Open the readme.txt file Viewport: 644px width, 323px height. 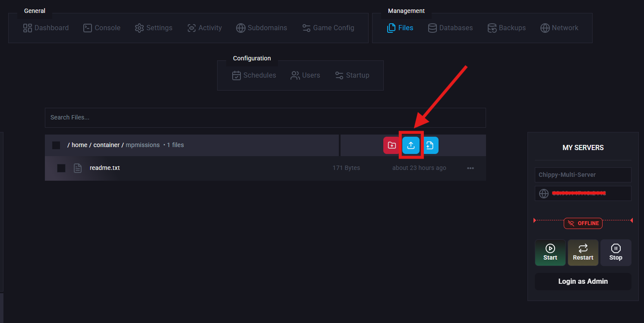click(x=105, y=168)
